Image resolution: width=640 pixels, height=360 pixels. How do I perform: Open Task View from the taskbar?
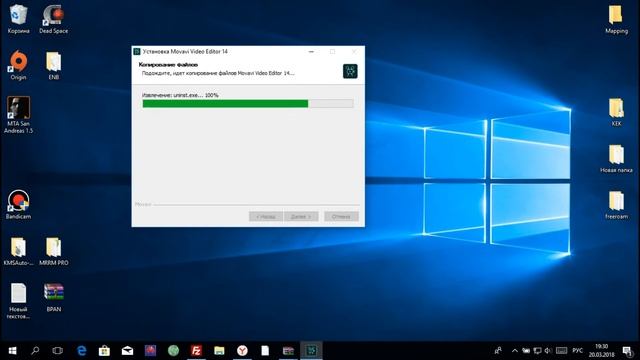[58, 351]
